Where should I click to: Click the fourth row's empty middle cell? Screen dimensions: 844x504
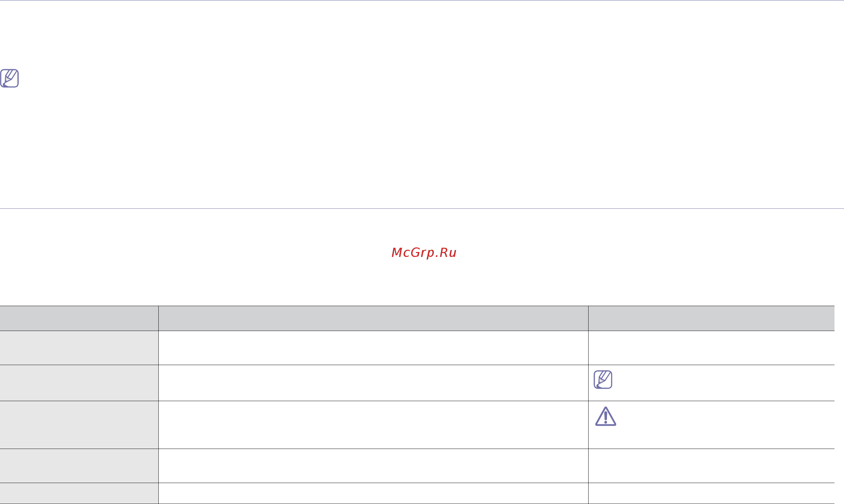click(x=373, y=466)
